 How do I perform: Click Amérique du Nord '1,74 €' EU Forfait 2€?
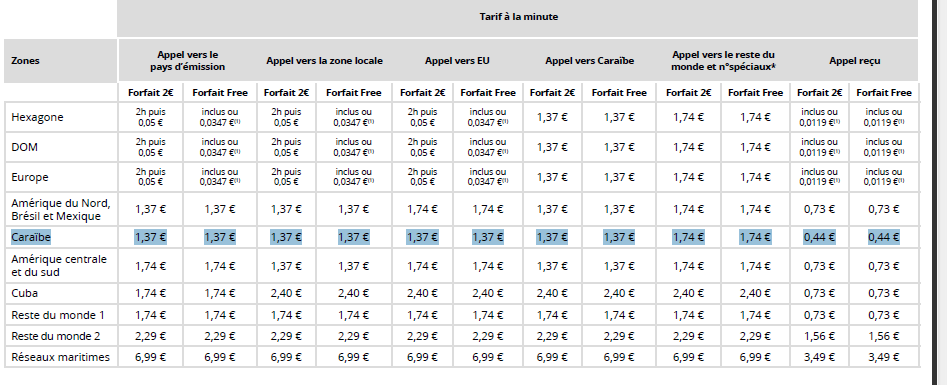pyautogui.click(x=422, y=209)
